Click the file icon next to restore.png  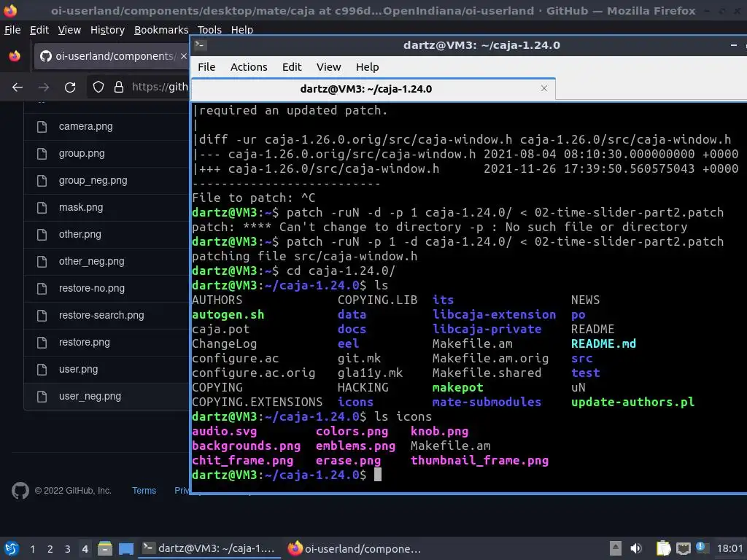click(x=42, y=343)
